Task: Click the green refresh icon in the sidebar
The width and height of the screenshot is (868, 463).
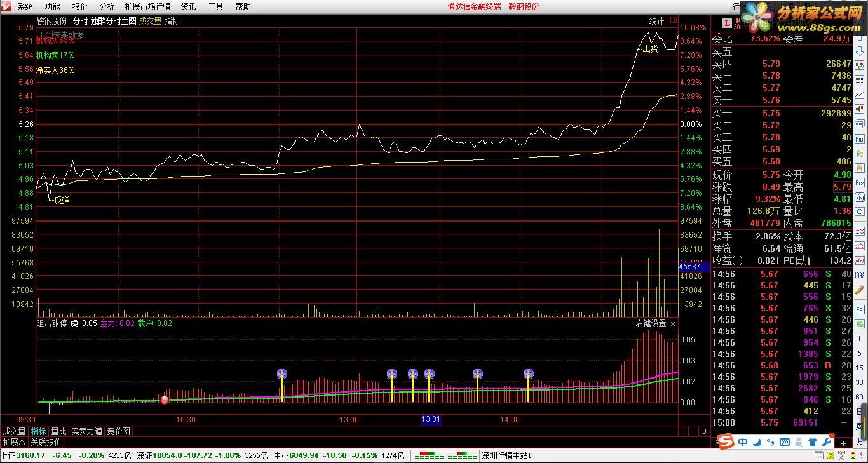Action: 860,323
